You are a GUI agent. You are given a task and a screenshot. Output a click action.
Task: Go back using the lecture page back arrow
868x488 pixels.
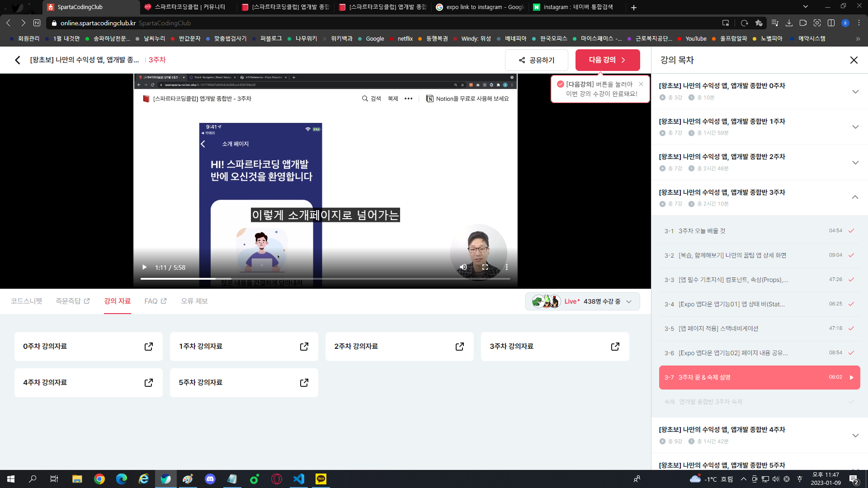pos(18,60)
